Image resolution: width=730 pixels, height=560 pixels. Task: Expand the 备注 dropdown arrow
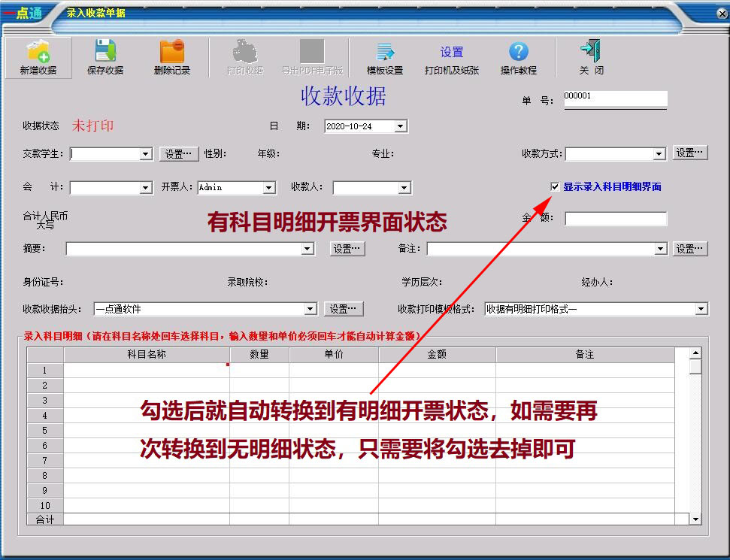(x=661, y=249)
